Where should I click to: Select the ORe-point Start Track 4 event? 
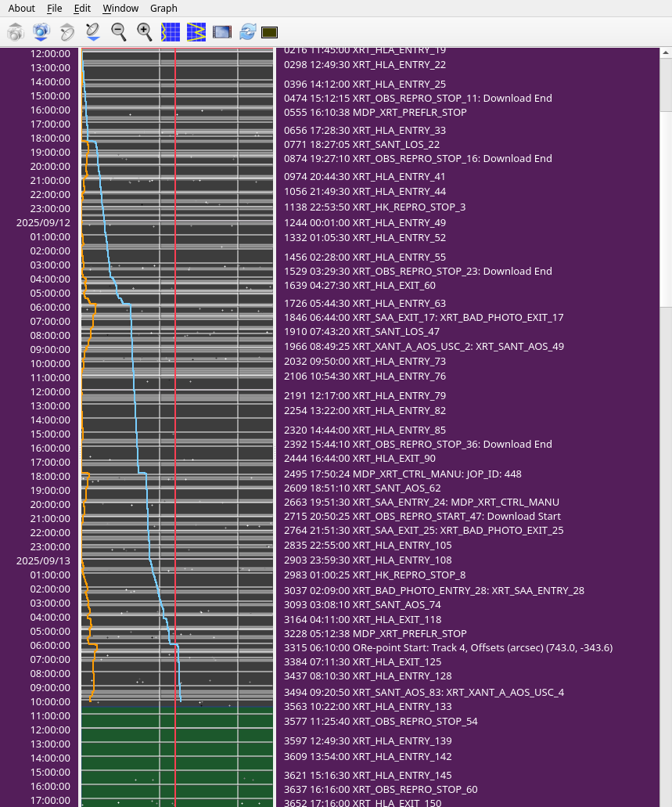coord(447,647)
